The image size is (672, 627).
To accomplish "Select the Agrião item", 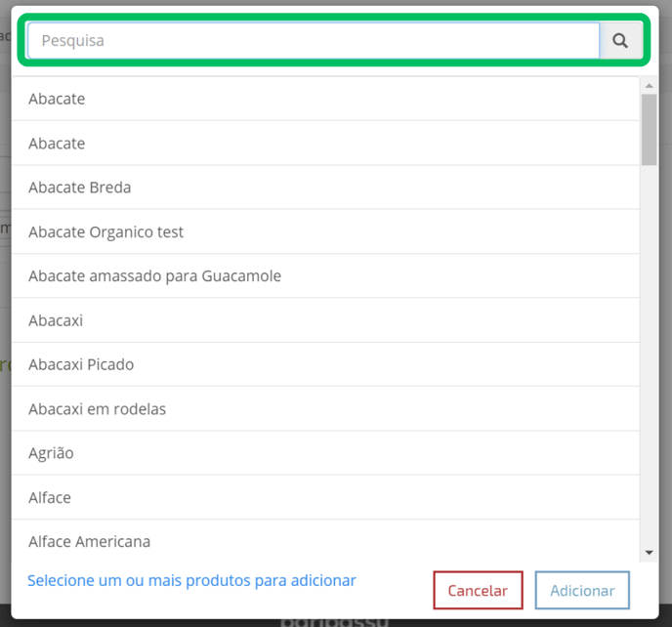I will [325, 453].
